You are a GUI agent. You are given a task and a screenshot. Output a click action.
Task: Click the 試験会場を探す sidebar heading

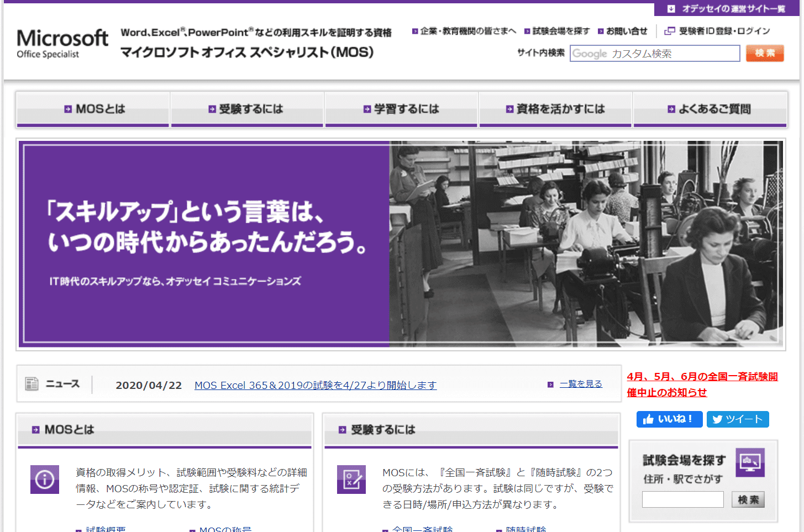pyautogui.click(x=684, y=460)
